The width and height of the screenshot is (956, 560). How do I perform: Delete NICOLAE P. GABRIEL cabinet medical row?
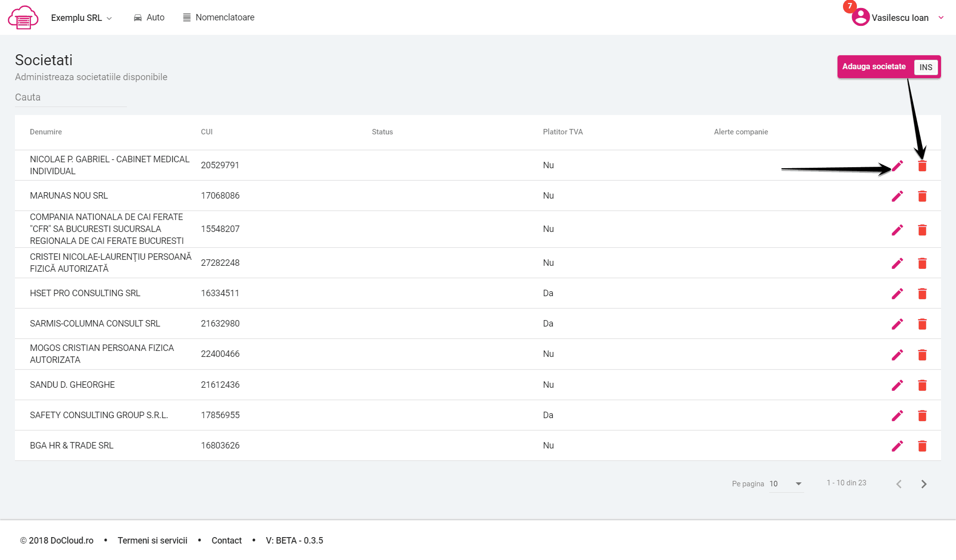pos(922,166)
